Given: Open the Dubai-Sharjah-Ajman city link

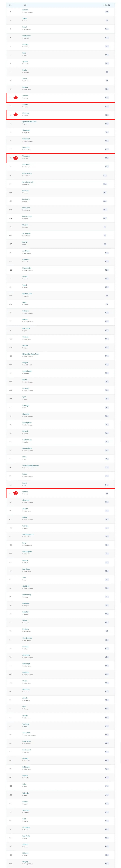Looking at the screenshot, I should click(x=30, y=465).
